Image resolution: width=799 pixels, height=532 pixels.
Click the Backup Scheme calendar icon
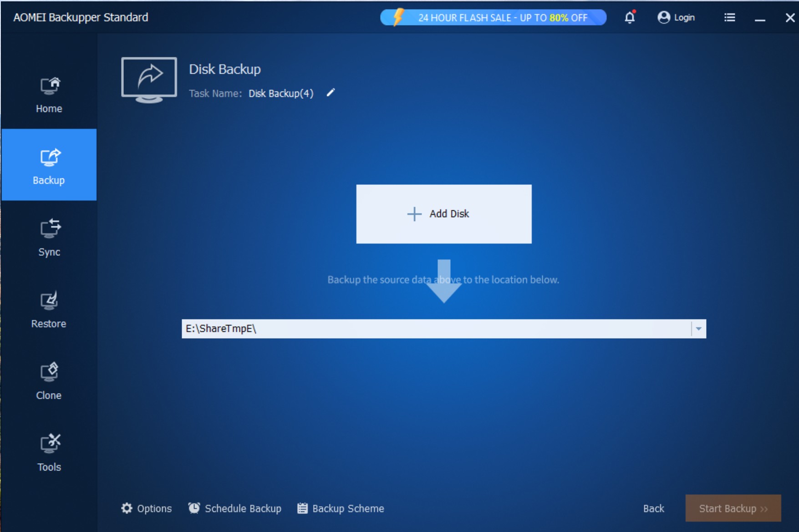pos(302,508)
